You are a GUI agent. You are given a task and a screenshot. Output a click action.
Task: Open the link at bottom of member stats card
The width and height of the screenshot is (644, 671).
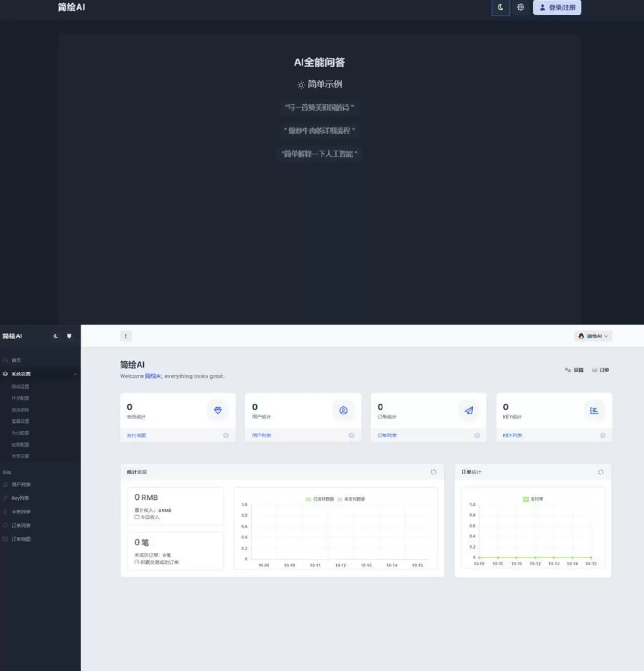136,435
